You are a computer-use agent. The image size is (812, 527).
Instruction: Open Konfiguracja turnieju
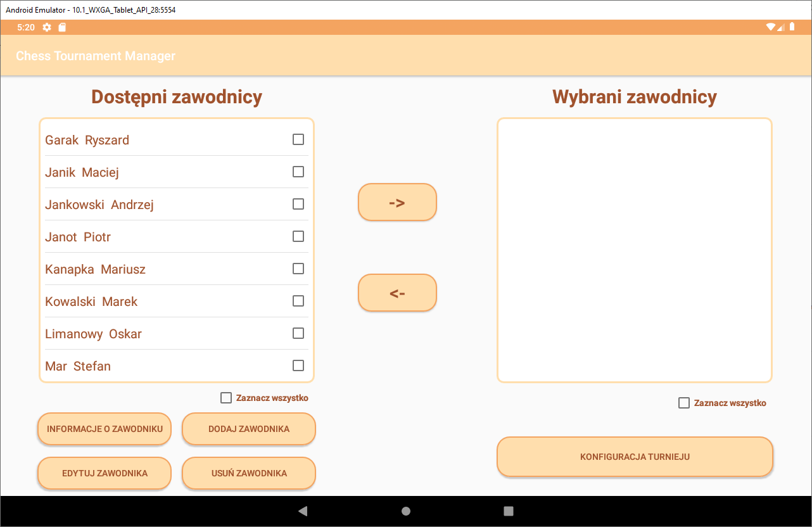click(x=635, y=457)
